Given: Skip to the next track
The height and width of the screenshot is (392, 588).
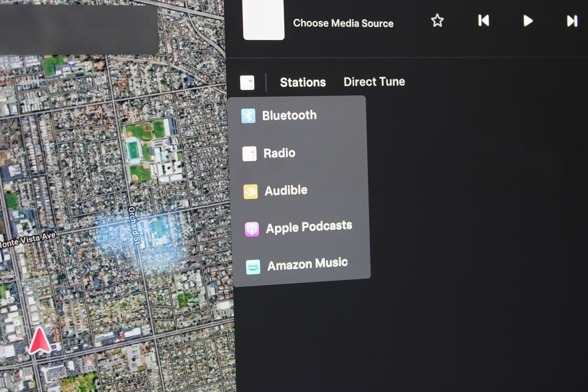Looking at the screenshot, I should pyautogui.click(x=572, y=21).
